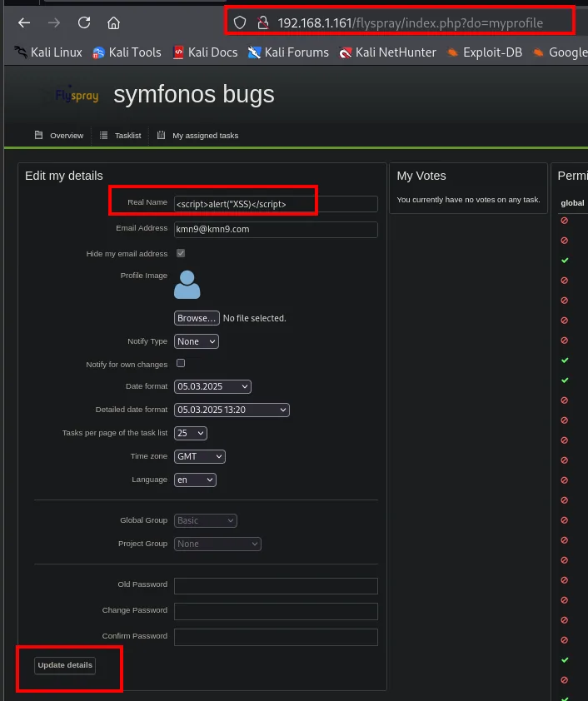Click the profile image avatar
This screenshot has width=588, height=701.
[x=187, y=285]
